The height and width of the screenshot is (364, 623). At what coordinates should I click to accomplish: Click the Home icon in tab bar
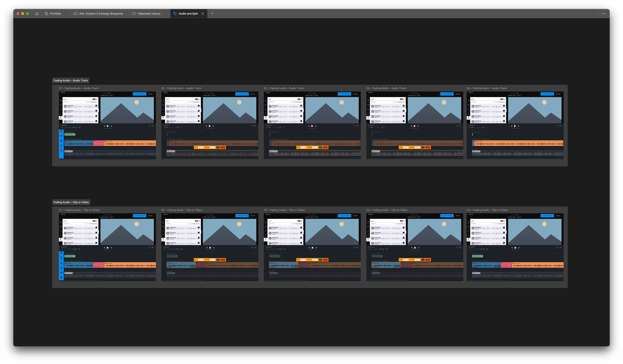pyautogui.click(x=37, y=14)
